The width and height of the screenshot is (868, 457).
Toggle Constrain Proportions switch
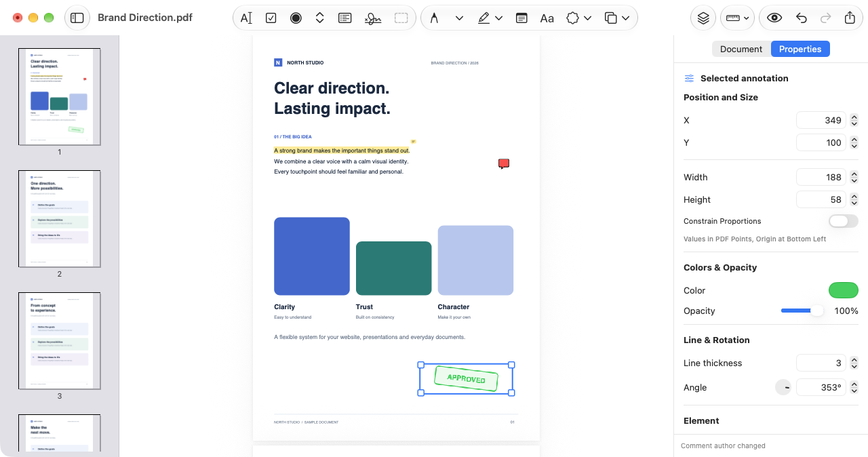click(844, 221)
